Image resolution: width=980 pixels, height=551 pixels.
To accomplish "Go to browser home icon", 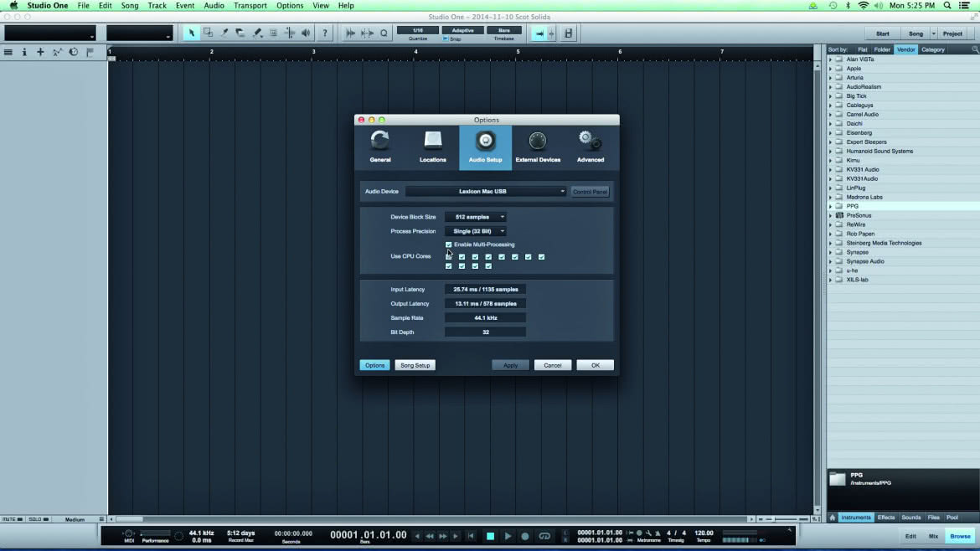I will [x=833, y=518].
